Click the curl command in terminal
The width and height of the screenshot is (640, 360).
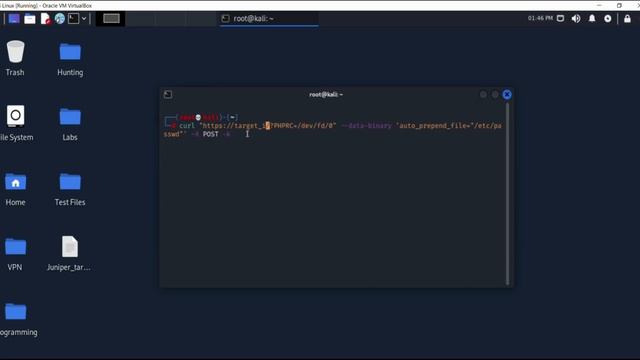pos(187,126)
